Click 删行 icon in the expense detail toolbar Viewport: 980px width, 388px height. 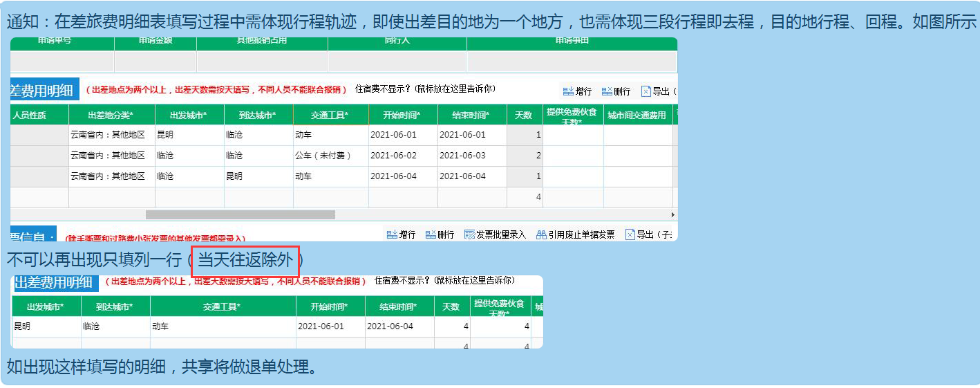coord(607,91)
